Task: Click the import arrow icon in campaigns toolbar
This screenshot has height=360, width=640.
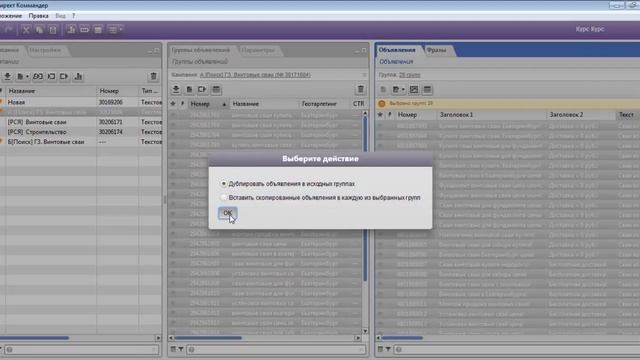Action: [x=51, y=76]
